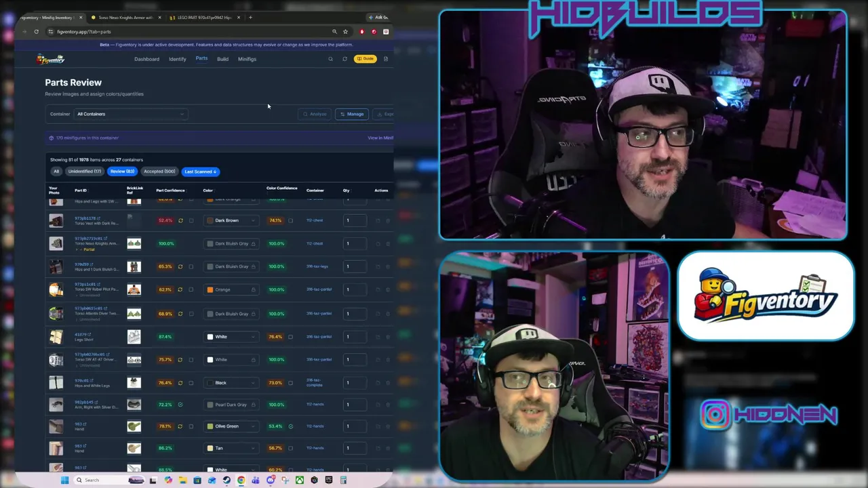
Task: Open part link 973pb1178
Action: (85, 218)
